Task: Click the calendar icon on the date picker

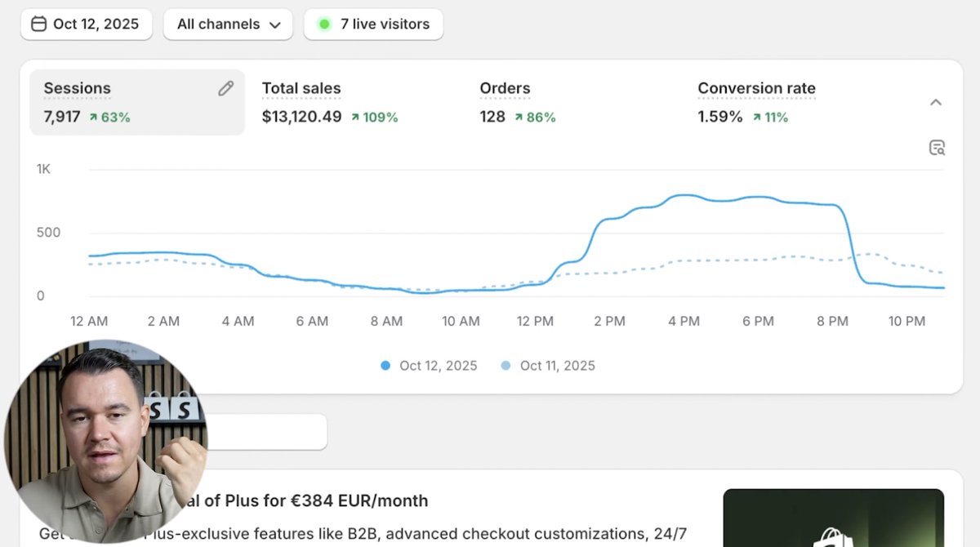Action: (38, 24)
